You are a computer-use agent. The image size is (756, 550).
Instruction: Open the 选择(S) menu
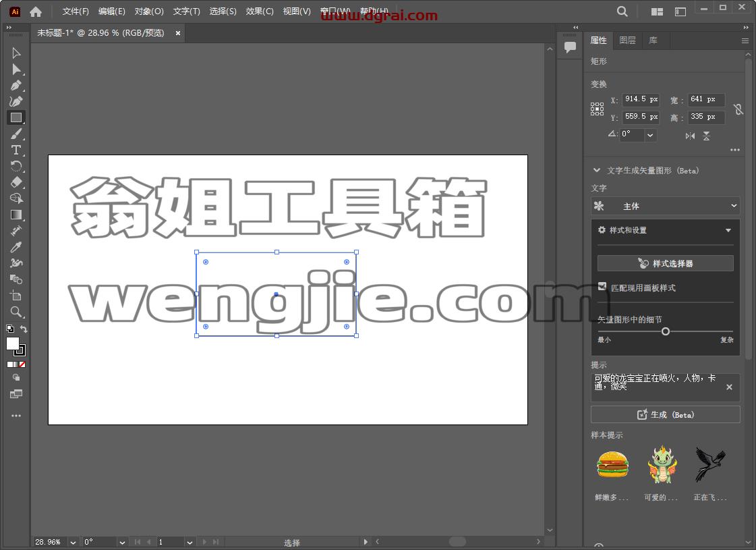click(223, 11)
